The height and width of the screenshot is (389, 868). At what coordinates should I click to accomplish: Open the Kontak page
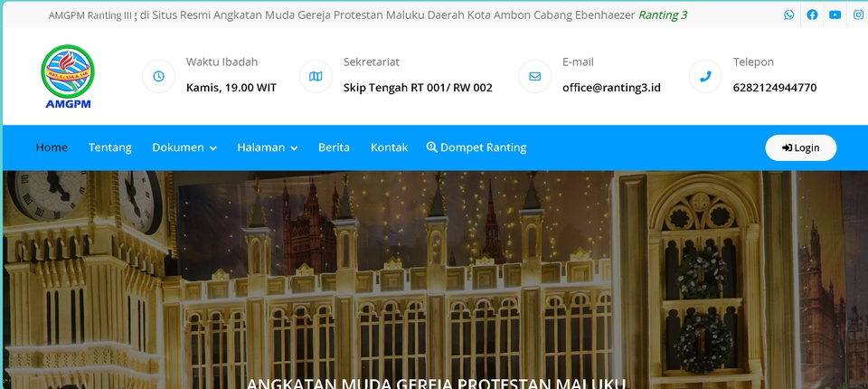click(389, 147)
